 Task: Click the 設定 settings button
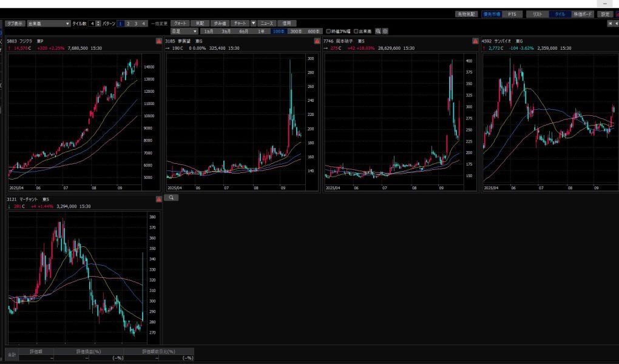[605, 14]
